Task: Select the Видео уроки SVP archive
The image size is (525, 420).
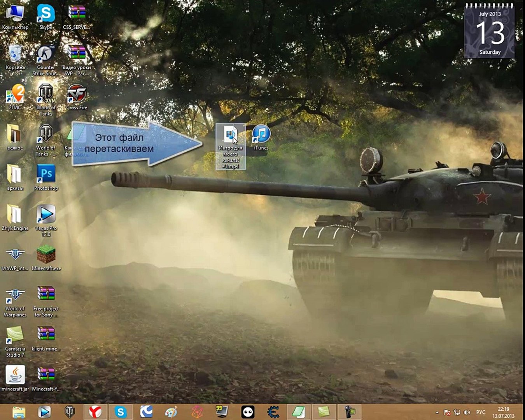Action: (77, 60)
